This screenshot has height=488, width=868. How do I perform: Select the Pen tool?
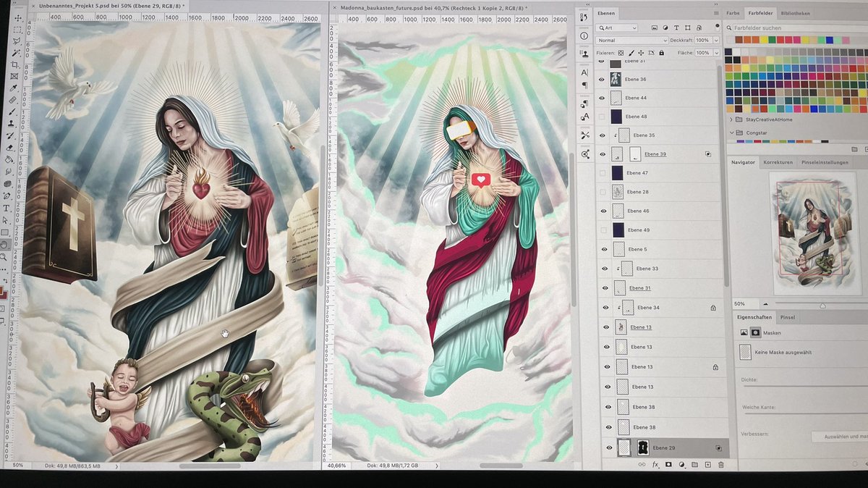click(7, 195)
